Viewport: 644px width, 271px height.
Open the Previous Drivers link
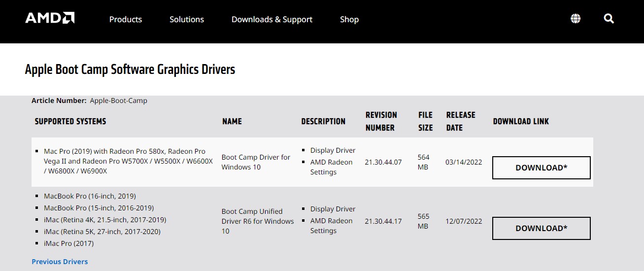[60, 262]
